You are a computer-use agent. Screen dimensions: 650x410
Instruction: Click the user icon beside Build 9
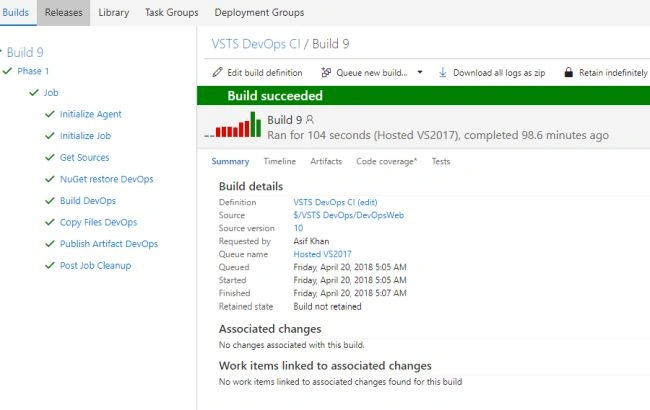pos(310,120)
